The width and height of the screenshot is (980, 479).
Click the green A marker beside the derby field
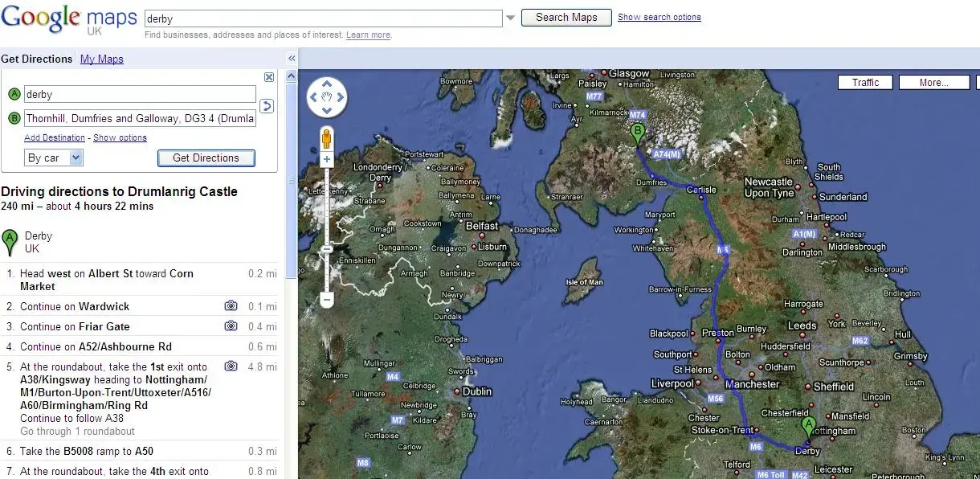click(14, 95)
